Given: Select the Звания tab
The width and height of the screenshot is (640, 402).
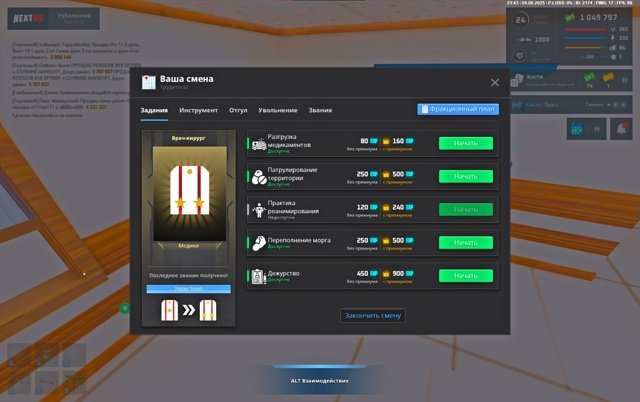Looking at the screenshot, I should click(320, 110).
